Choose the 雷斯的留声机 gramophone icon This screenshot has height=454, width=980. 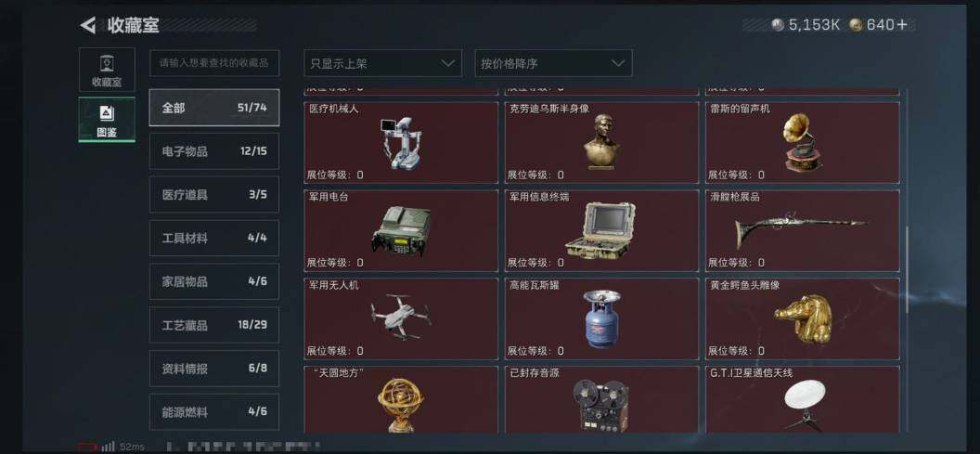point(801,143)
